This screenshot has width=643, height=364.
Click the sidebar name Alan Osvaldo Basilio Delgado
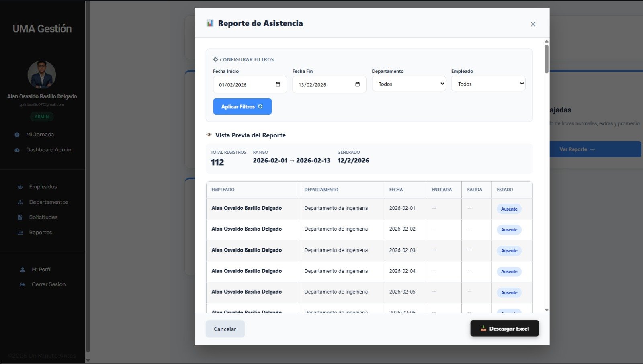[42, 96]
